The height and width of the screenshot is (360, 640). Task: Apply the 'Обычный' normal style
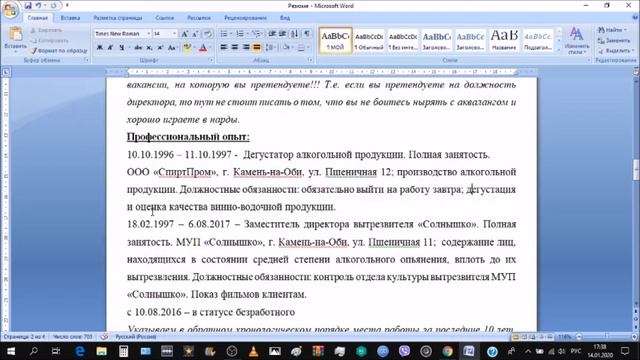369,40
